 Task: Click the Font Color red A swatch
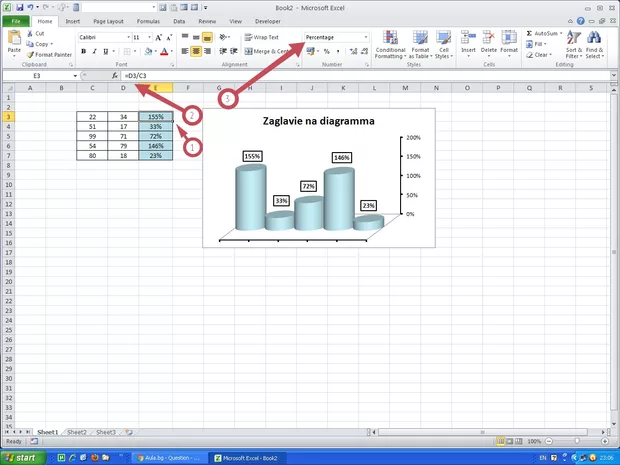pyautogui.click(x=165, y=51)
